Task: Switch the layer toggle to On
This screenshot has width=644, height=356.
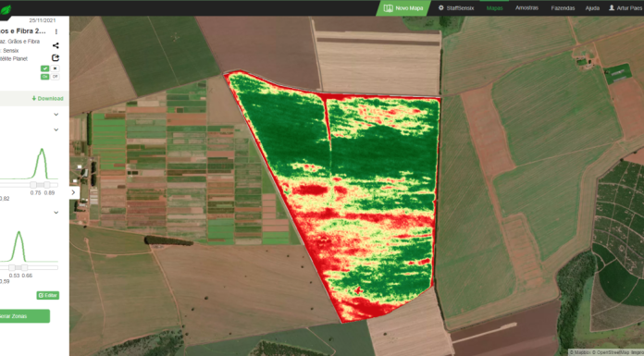Action: point(44,77)
